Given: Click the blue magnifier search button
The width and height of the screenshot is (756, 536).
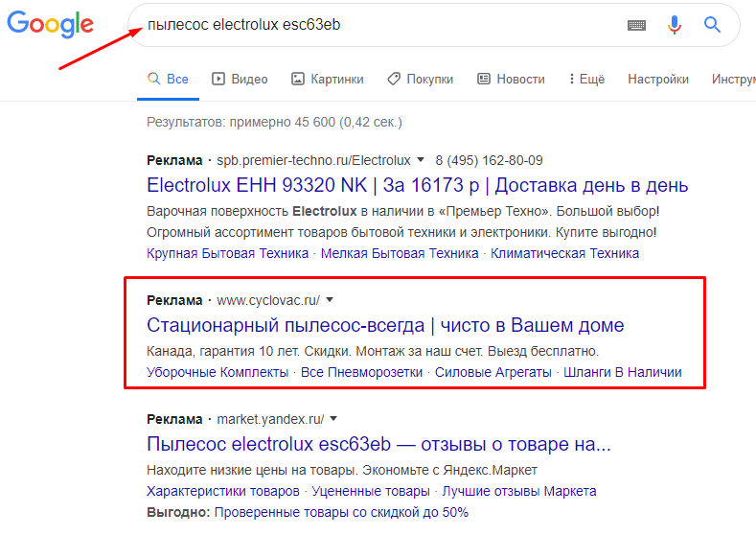Looking at the screenshot, I should coord(712,24).
